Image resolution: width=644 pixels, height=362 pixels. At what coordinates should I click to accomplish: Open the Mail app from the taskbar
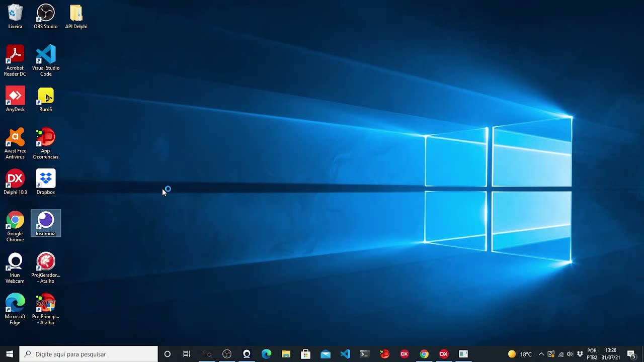[x=326, y=354]
